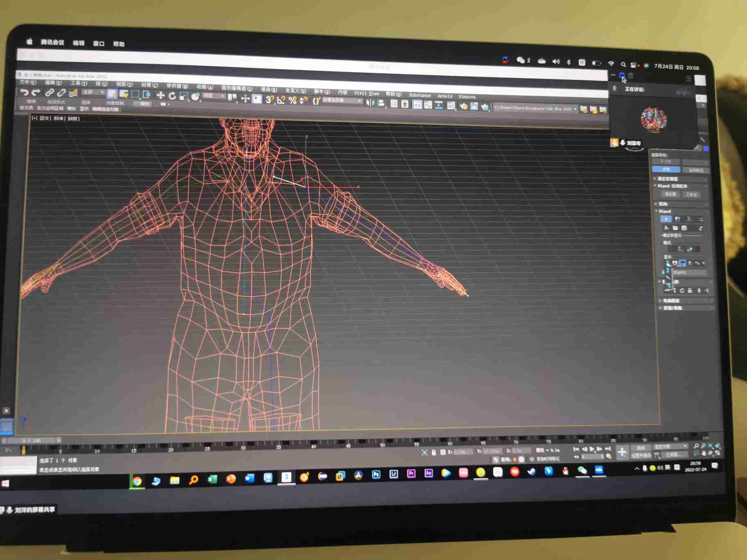The image size is (747, 560).
Task: Open Chrome from the Windows taskbar
Action: tap(137, 481)
